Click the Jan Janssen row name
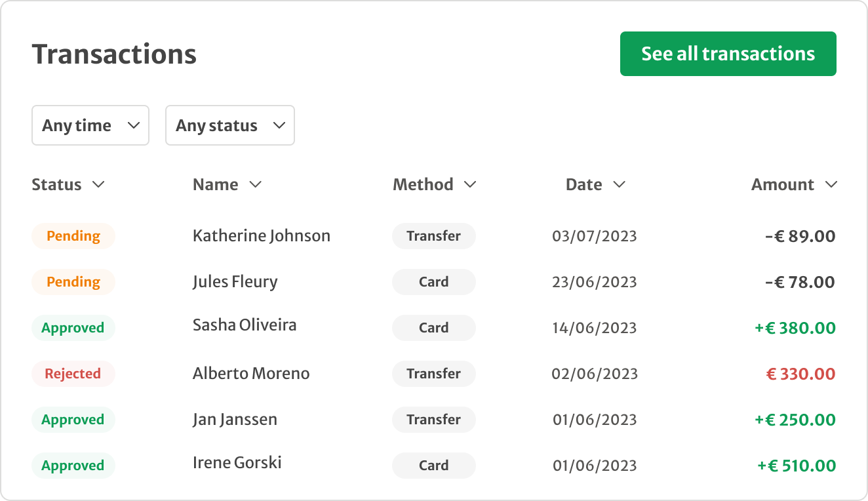This screenshot has width=868, height=501. click(x=235, y=420)
